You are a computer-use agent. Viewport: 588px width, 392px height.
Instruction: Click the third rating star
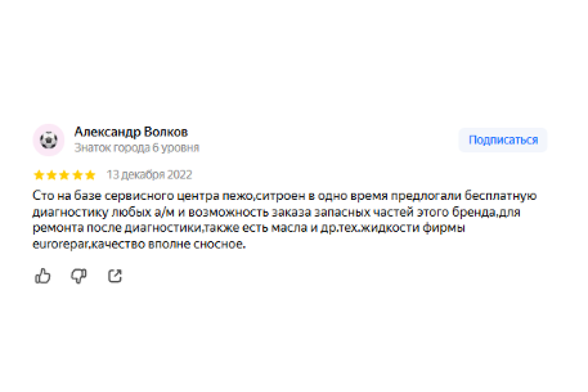(64, 175)
